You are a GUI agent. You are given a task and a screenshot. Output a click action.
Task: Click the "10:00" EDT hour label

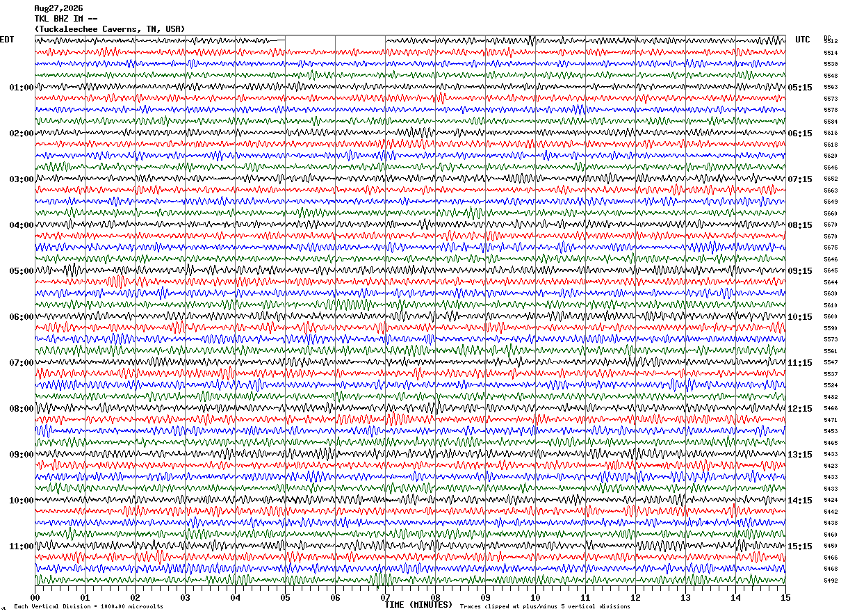tap(22, 501)
